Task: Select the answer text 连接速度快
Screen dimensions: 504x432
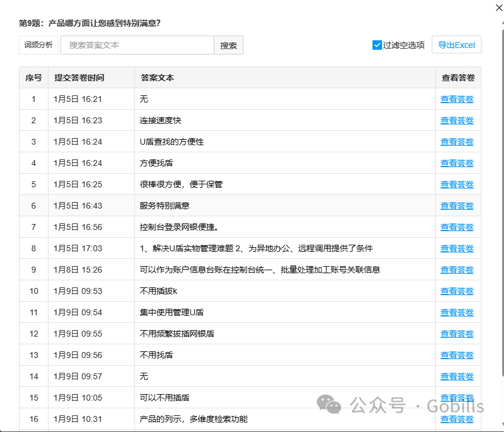Action: point(160,121)
